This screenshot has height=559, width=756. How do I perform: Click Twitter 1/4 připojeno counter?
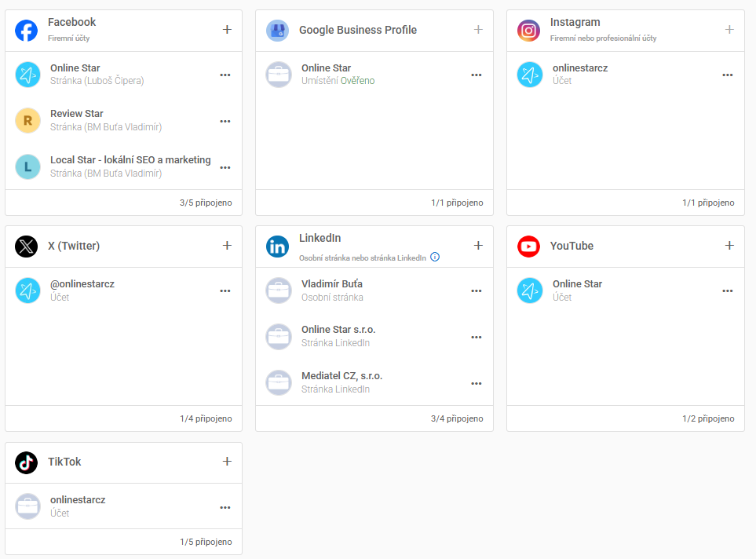click(206, 418)
